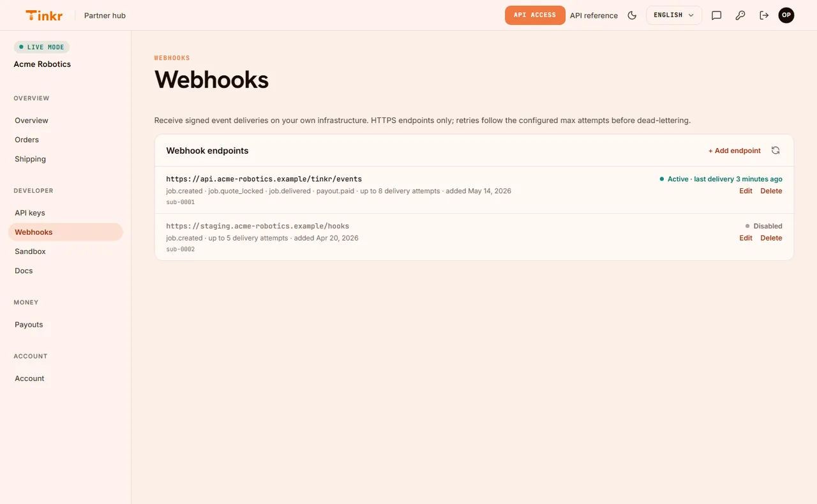Viewport: 817px width, 504px height.
Task: View the Payouts page
Action: 65,325
